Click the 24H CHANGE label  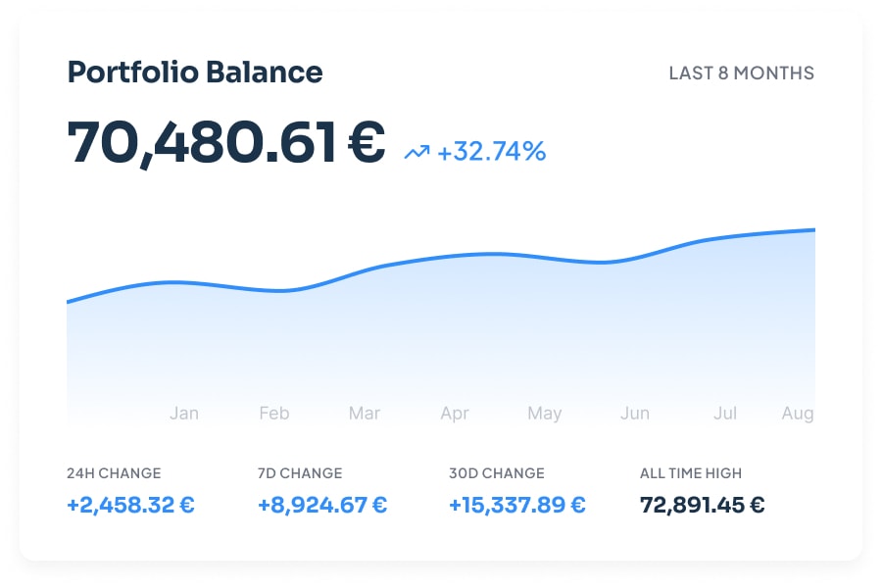(x=114, y=473)
